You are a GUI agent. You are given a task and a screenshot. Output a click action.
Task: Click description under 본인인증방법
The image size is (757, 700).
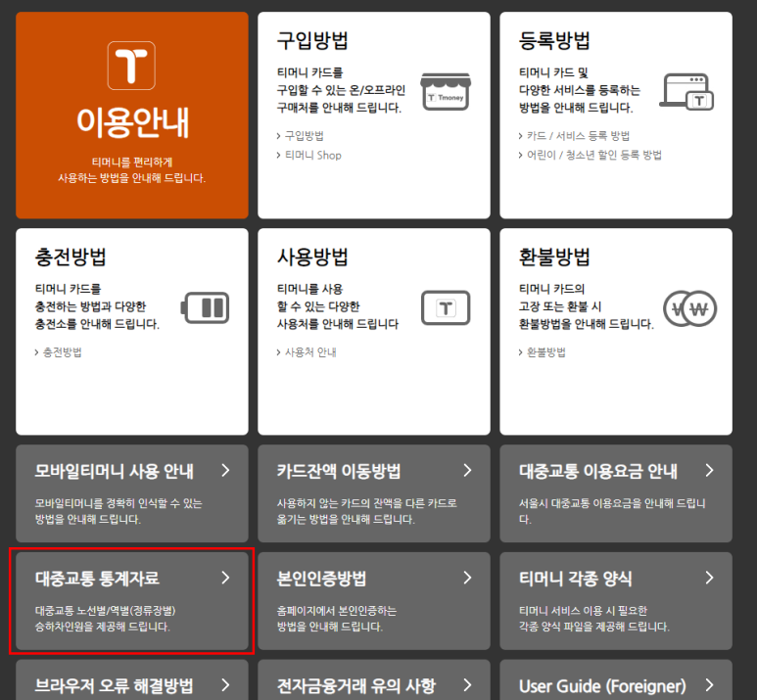[x=337, y=619]
